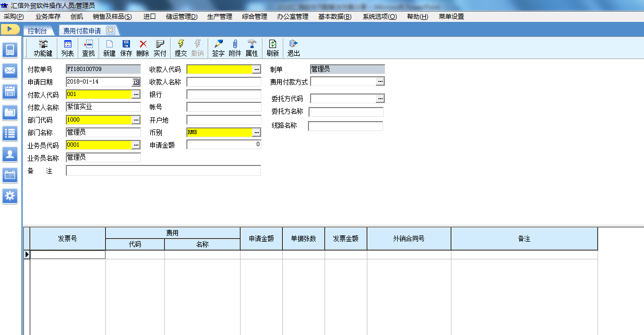The height and width of the screenshot is (335, 644).
Task: Click the 查找 (Find) toolbar icon
Action: pyautogui.click(x=88, y=45)
